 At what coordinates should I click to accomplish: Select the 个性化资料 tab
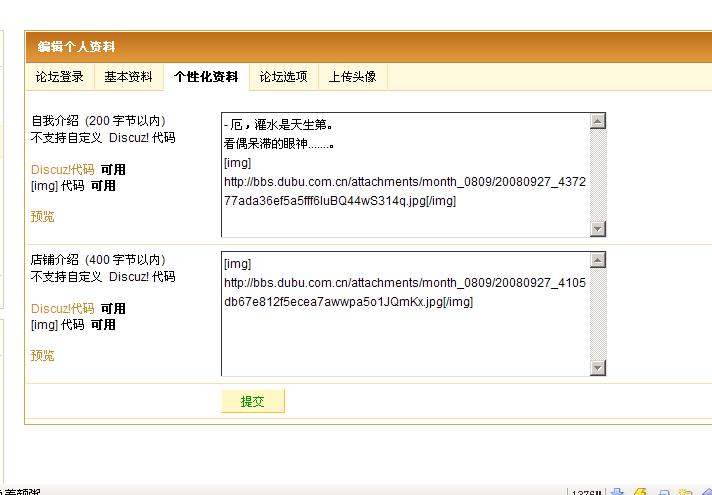(206, 77)
